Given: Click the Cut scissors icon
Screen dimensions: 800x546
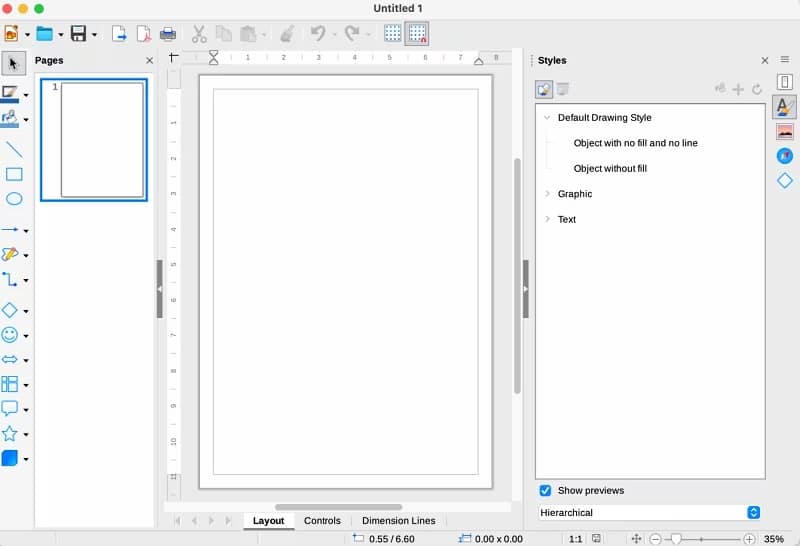Looking at the screenshot, I should click(x=199, y=34).
